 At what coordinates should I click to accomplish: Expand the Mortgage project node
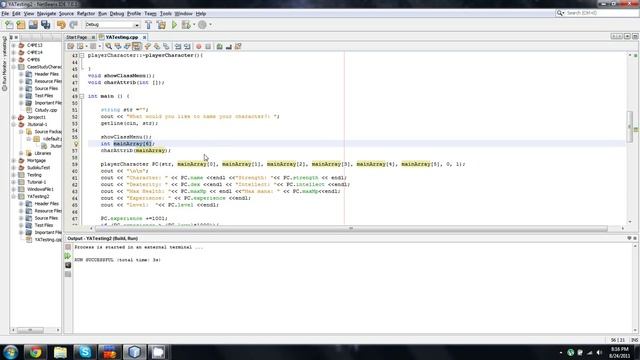pyautogui.click(x=13, y=160)
